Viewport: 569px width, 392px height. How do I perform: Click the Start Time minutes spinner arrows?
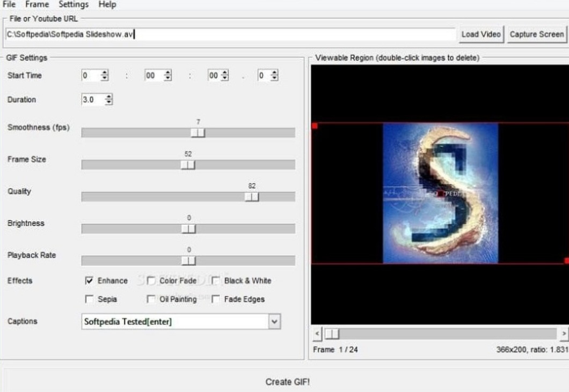pyautogui.click(x=167, y=76)
